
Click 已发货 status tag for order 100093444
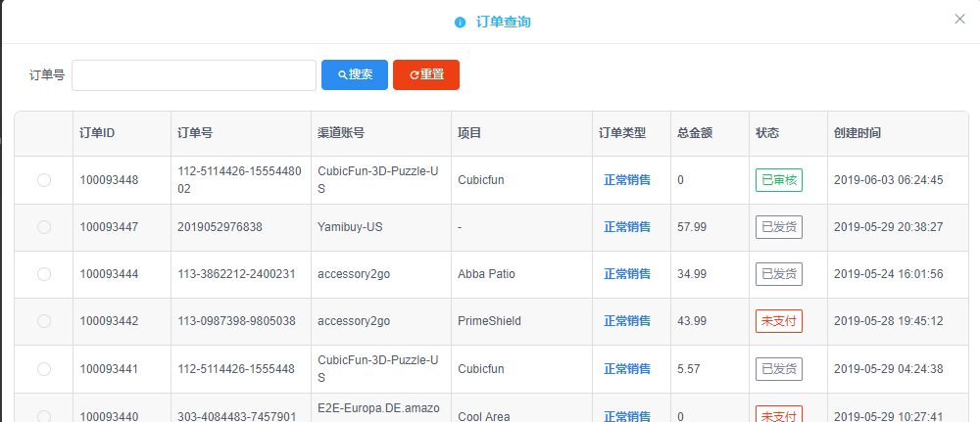click(779, 274)
